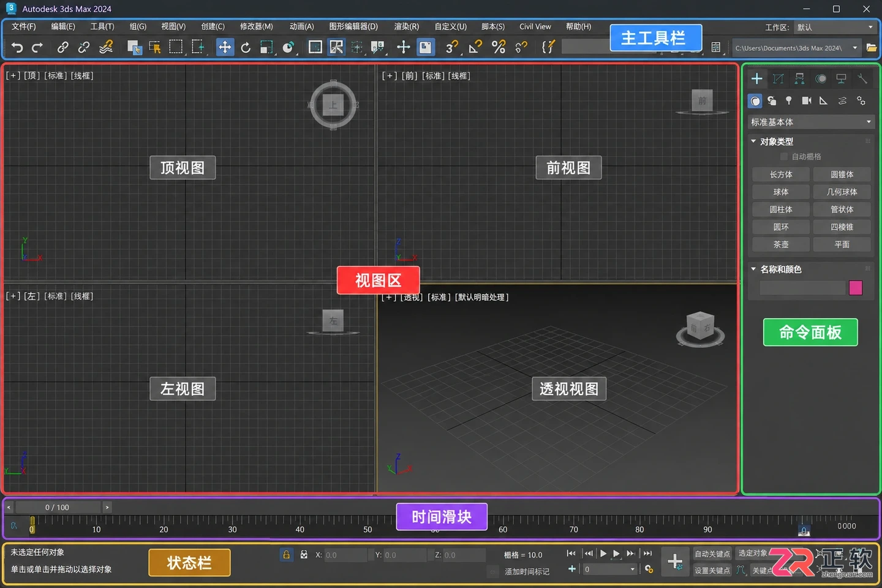882x588 pixels.
Task: Click the Spinner Snap toggle icon
Action: (x=521, y=47)
